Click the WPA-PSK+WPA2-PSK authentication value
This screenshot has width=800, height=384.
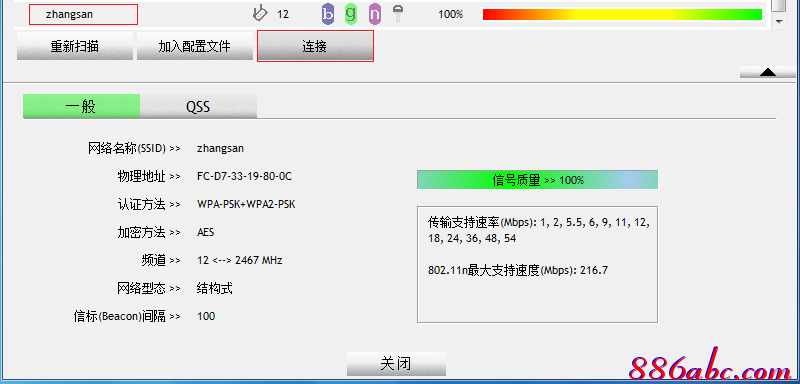246,204
